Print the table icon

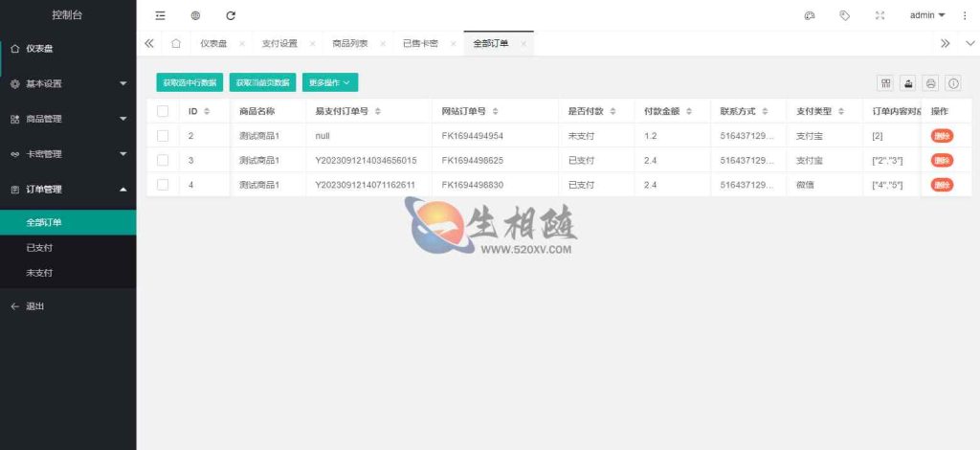pos(930,82)
